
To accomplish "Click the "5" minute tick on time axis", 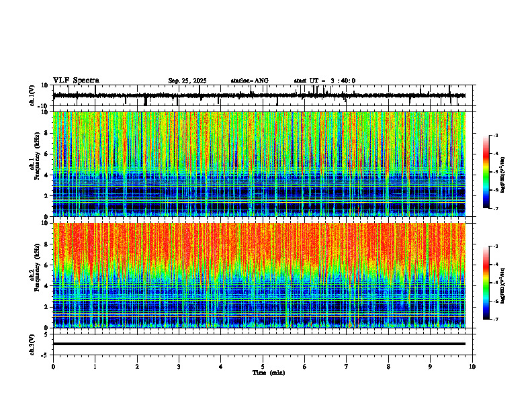I will click(x=263, y=367).
